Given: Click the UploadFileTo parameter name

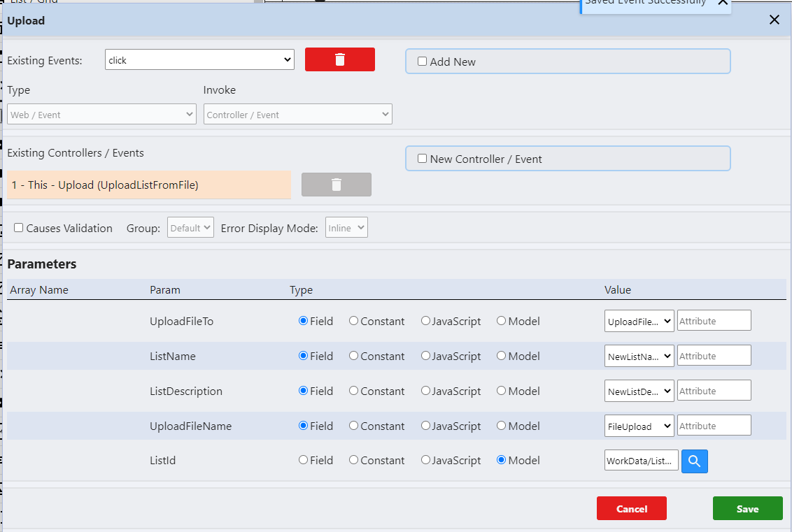Looking at the screenshot, I should [x=181, y=321].
